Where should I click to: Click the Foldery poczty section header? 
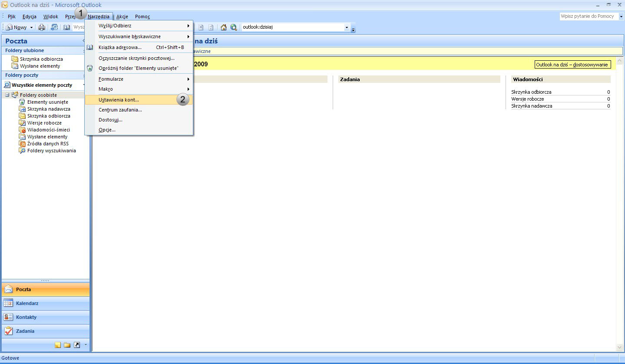[x=46, y=75]
